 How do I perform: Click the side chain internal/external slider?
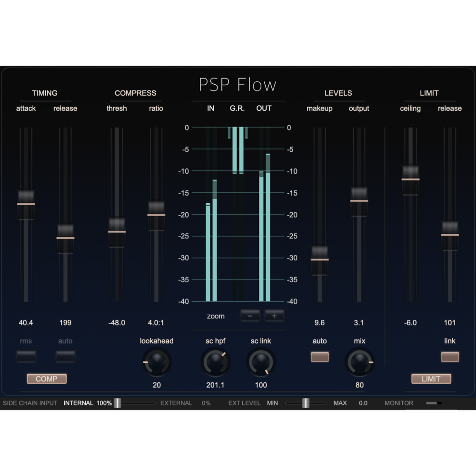pos(118,403)
